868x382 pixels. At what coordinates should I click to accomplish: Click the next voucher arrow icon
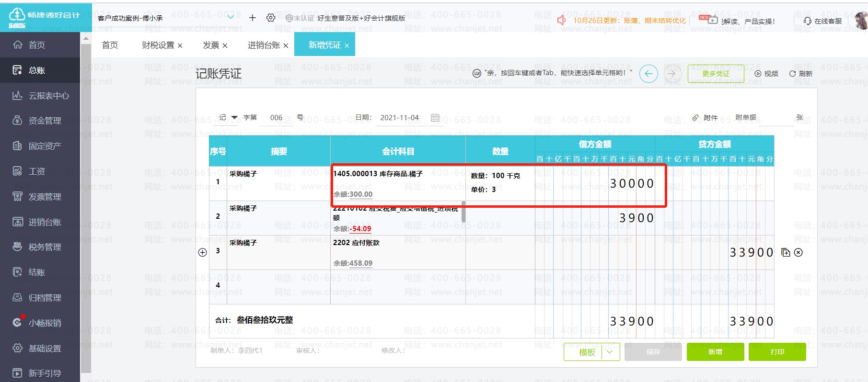pos(671,74)
